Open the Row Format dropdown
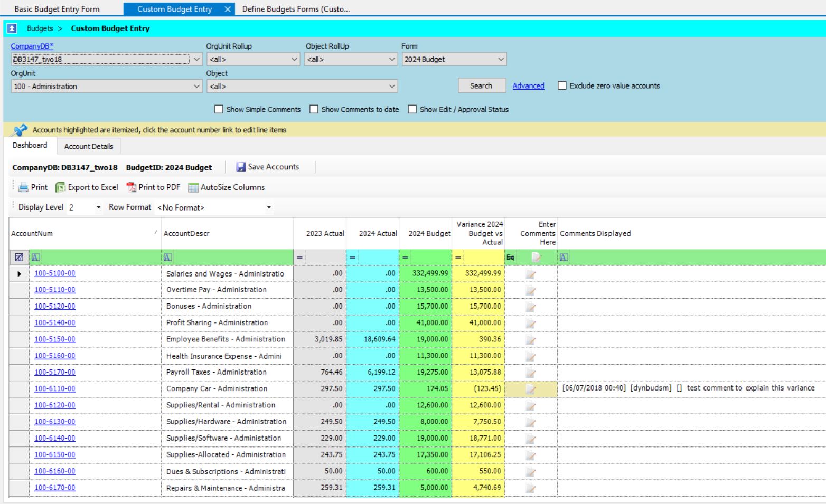 (x=269, y=207)
